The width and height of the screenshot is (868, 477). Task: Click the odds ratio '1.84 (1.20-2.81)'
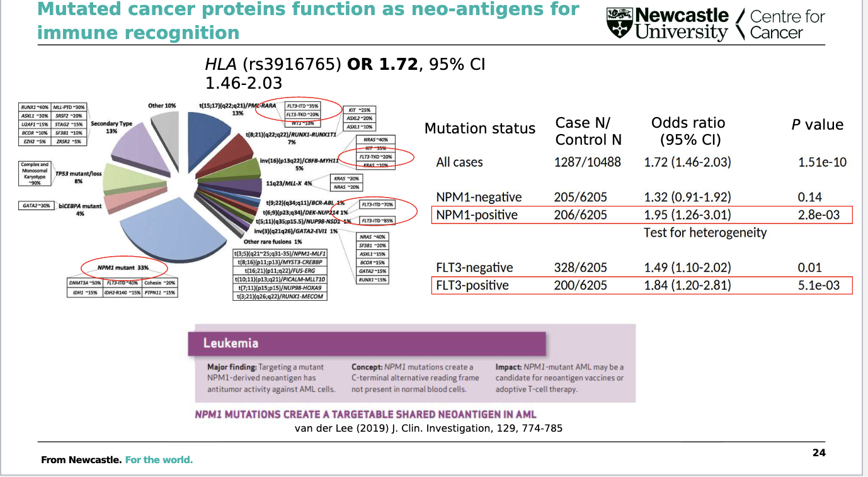point(687,286)
